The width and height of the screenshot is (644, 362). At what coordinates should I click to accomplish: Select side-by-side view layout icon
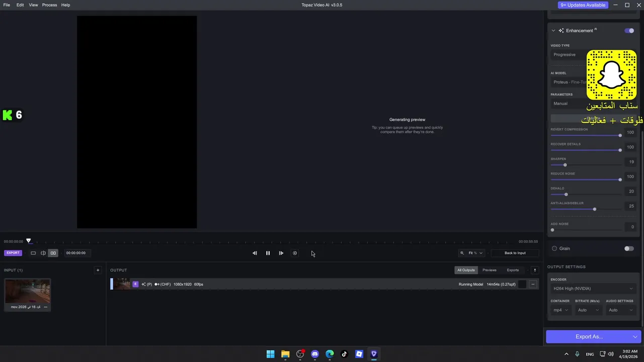53,253
